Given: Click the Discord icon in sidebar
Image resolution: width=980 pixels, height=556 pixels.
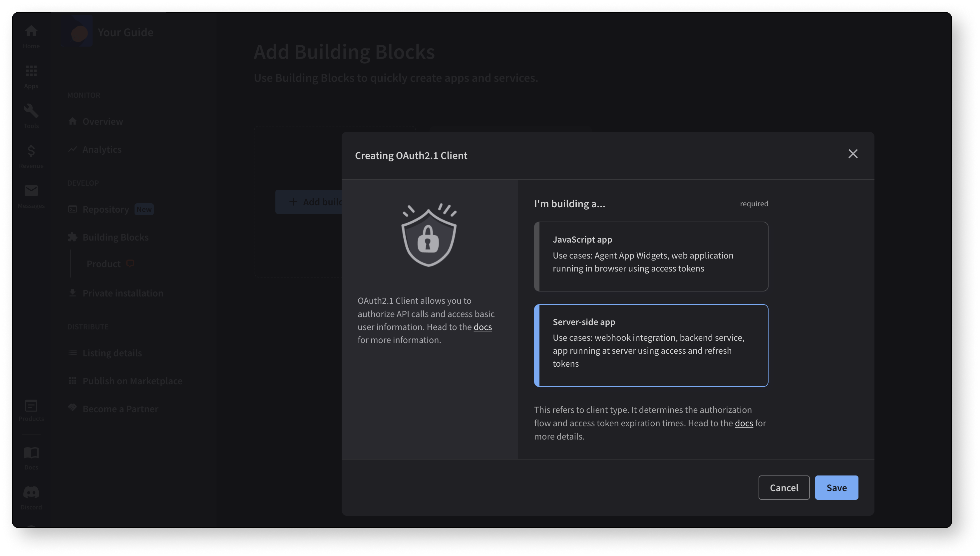Looking at the screenshot, I should [31, 491].
